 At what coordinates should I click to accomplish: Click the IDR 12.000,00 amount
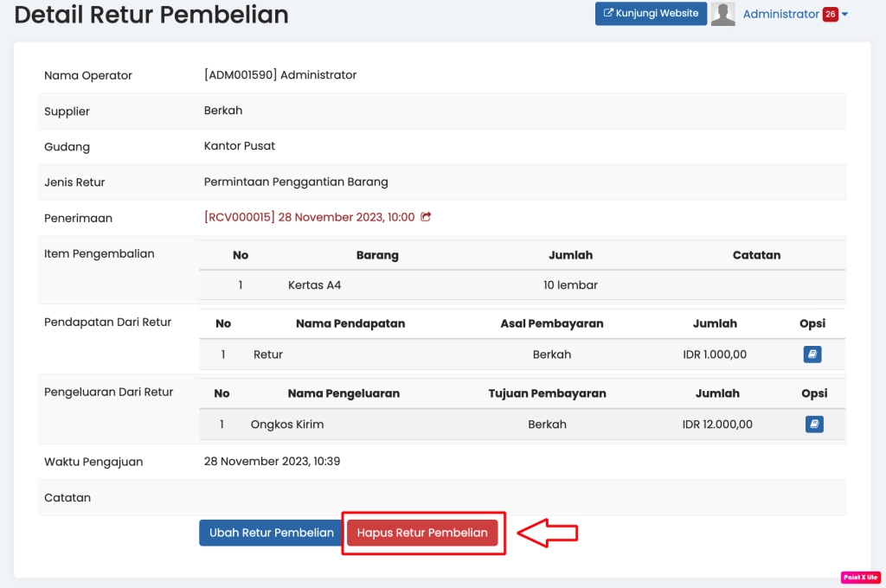pos(717,425)
